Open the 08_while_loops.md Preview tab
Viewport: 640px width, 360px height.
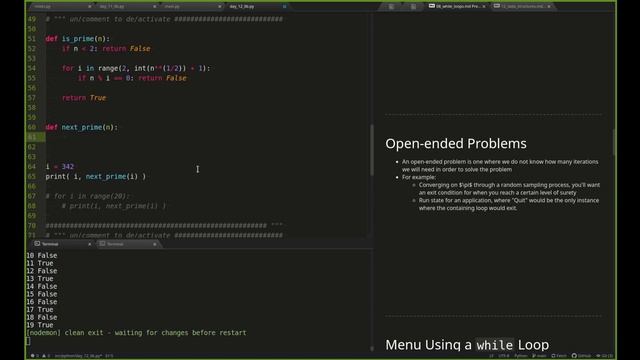click(x=456, y=7)
